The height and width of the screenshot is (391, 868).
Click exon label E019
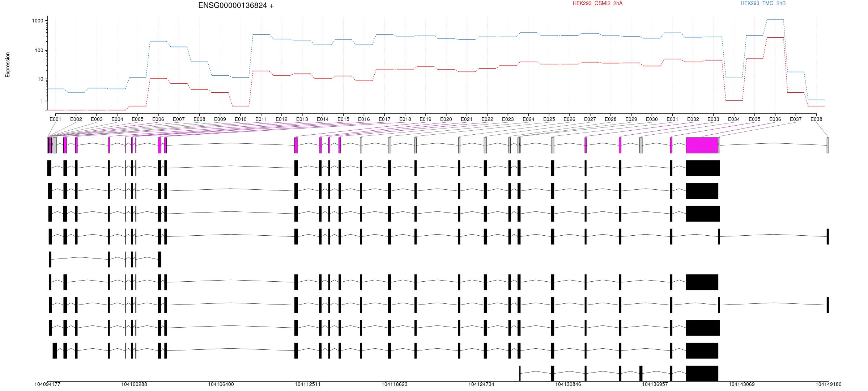425,119
